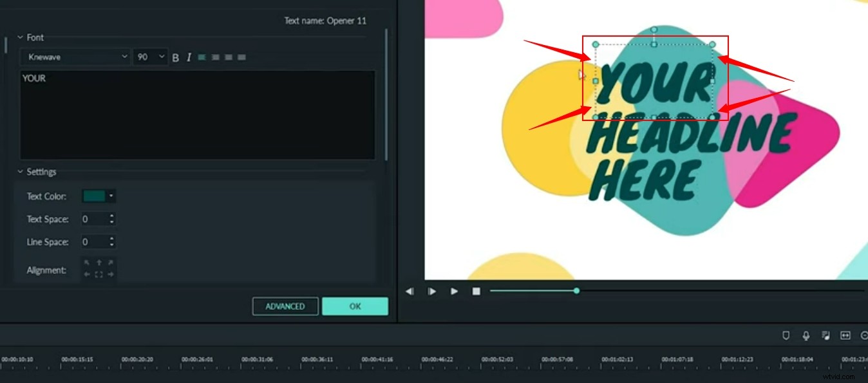The height and width of the screenshot is (383, 868).
Task: Collapse the Font section header
Action: click(x=21, y=37)
